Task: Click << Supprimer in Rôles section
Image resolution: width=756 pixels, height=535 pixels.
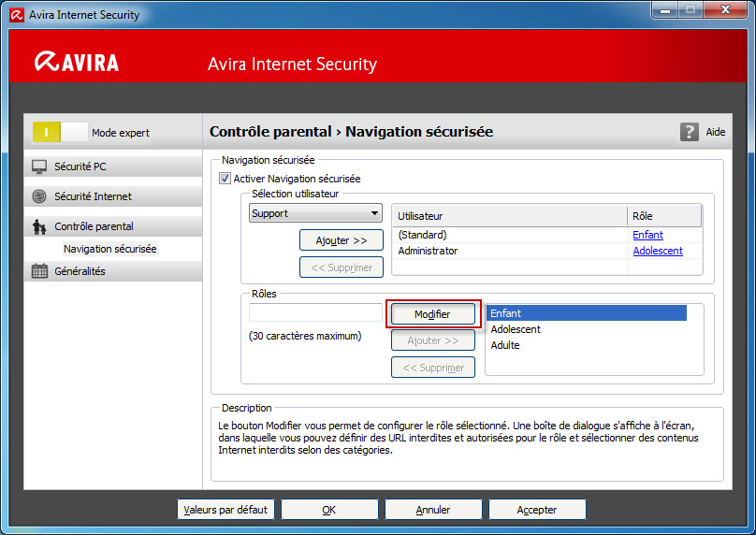Action: point(433,368)
